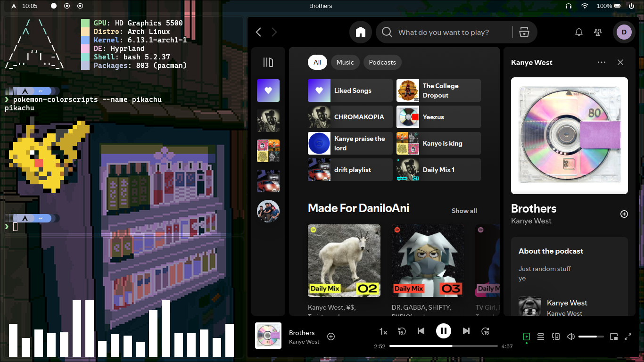Click the search field
The height and width of the screenshot is (362, 644).
pyautogui.click(x=443, y=32)
